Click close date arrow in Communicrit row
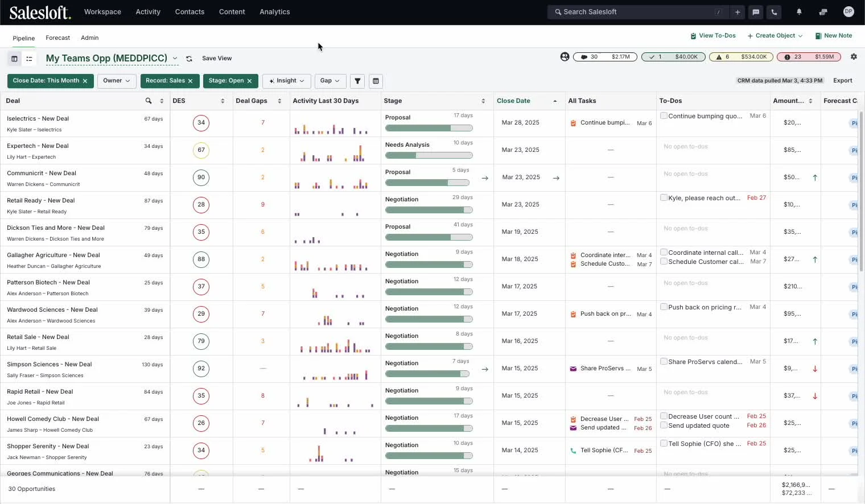Image resolution: width=865 pixels, height=504 pixels. [x=556, y=178]
